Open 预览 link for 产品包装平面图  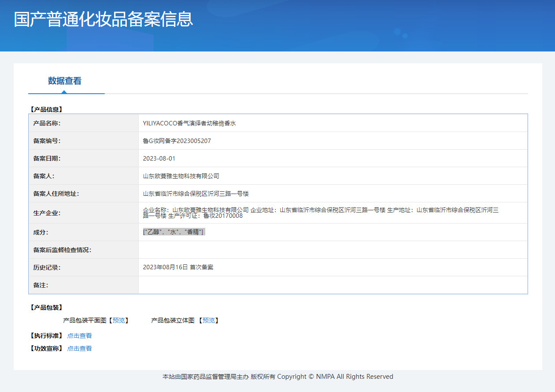(118, 320)
